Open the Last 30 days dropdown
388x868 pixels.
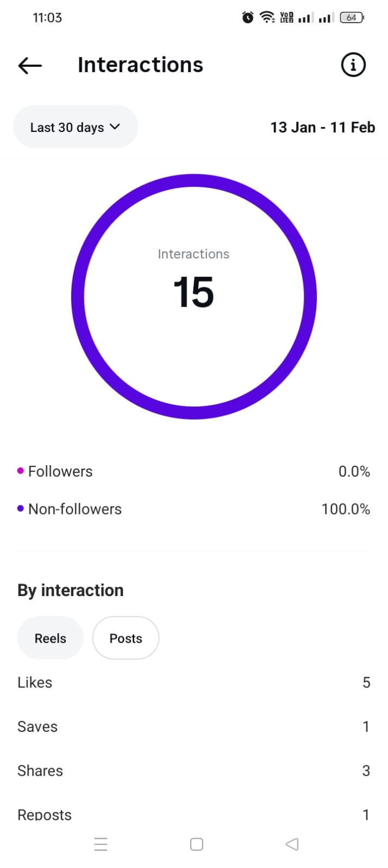(75, 127)
